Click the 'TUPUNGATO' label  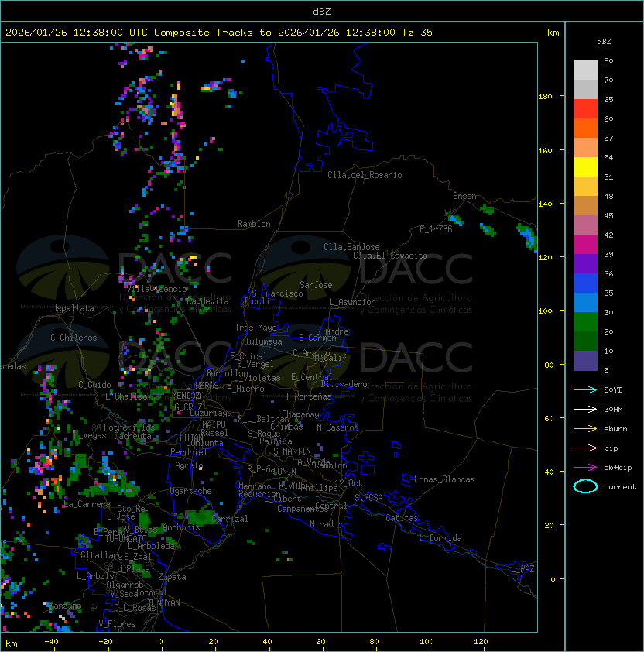click(126, 539)
